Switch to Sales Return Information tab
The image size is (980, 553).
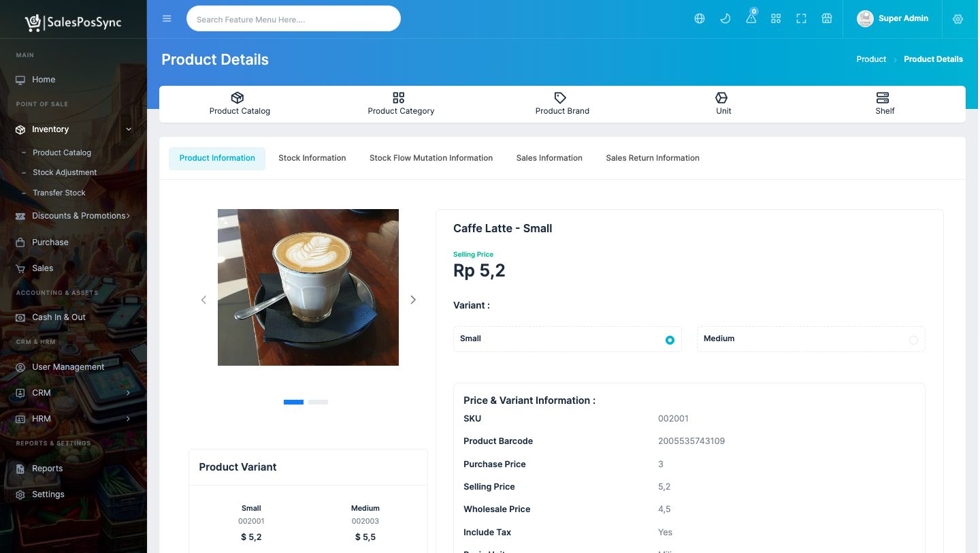pyautogui.click(x=653, y=158)
